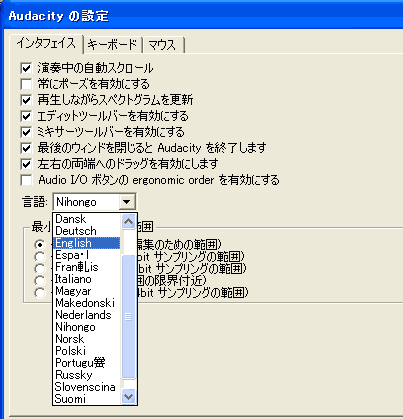
Task: Pick the French language entry after Espa·l
Action: coord(87,267)
